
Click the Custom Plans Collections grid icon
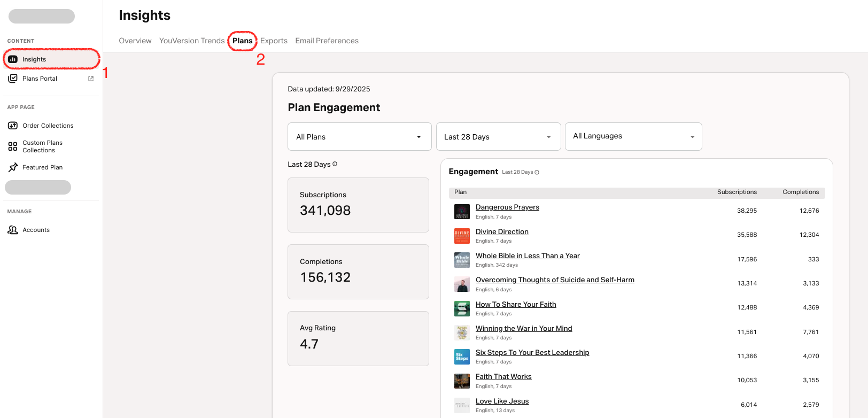[13, 146]
